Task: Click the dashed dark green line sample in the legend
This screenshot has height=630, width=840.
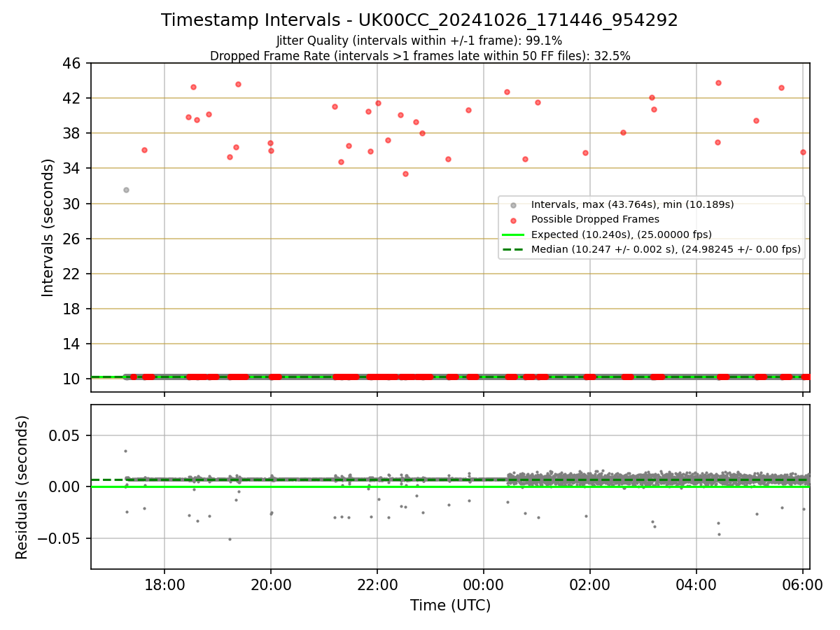Action: coord(513,249)
